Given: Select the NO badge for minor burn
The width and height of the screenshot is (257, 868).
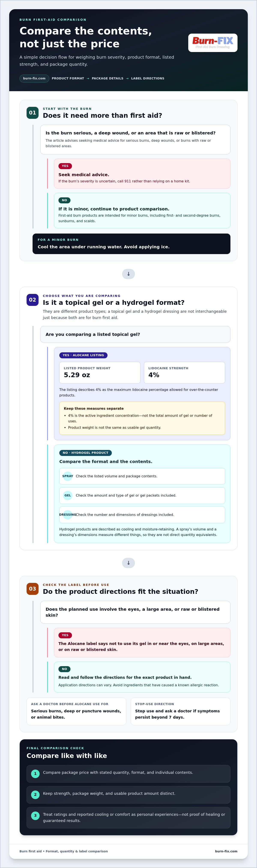Looking at the screenshot, I should point(64,200).
